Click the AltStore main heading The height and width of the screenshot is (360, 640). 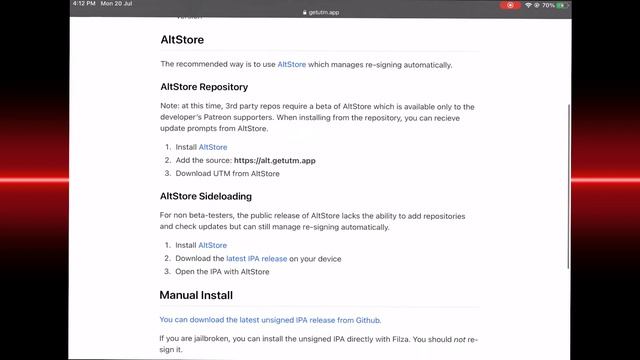[182, 40]
